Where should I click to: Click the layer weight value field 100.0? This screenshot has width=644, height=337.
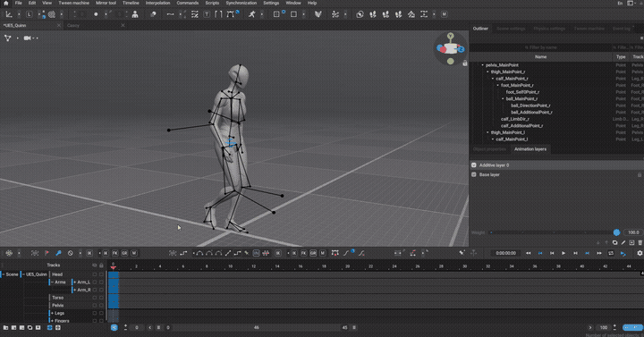[633, 232]
